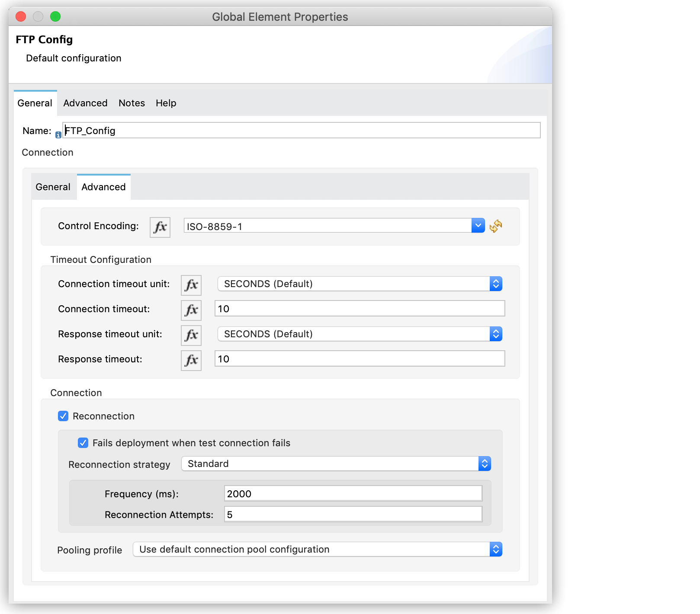Image resolution: width=700 pixels, height=614 pixels.
Task: Disable fails deployment when test connection fails
Action: 83,443
